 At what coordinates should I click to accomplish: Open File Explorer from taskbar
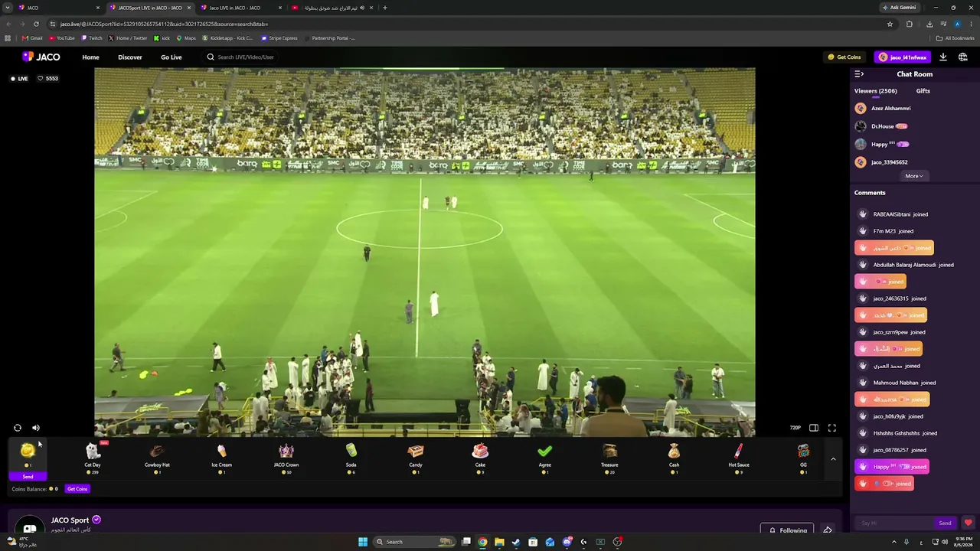tap(499, 542)
